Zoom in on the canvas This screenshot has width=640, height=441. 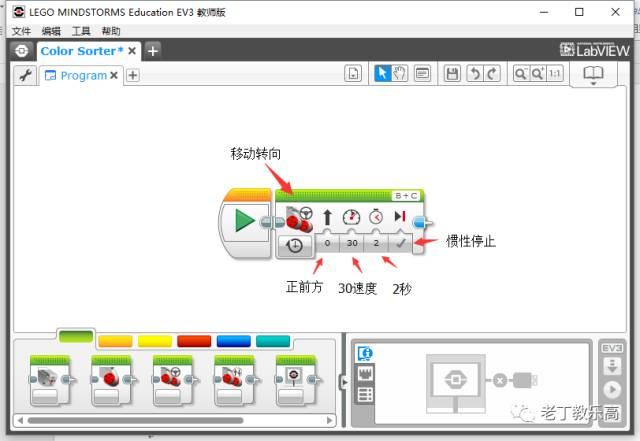click(x=538, y=74)
